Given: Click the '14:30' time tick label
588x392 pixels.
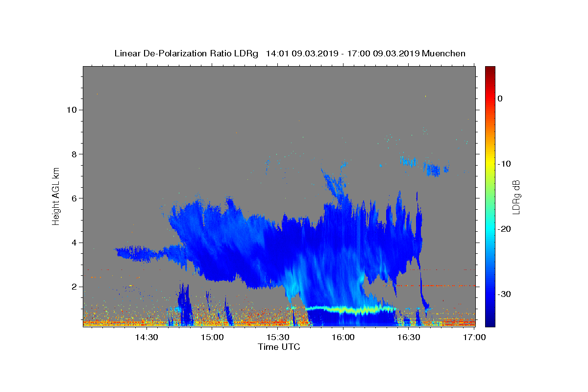Looking at the screenshot, I should (x=147, y=338).
